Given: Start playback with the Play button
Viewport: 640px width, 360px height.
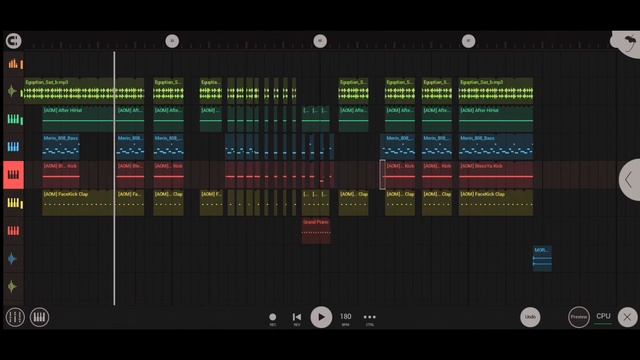Looking at the screenshot, I should tap(321, 317).
